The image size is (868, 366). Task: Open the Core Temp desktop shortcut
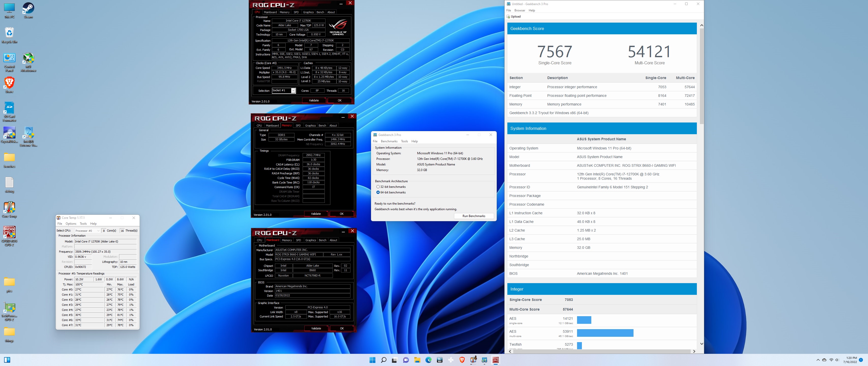(9, 210)
